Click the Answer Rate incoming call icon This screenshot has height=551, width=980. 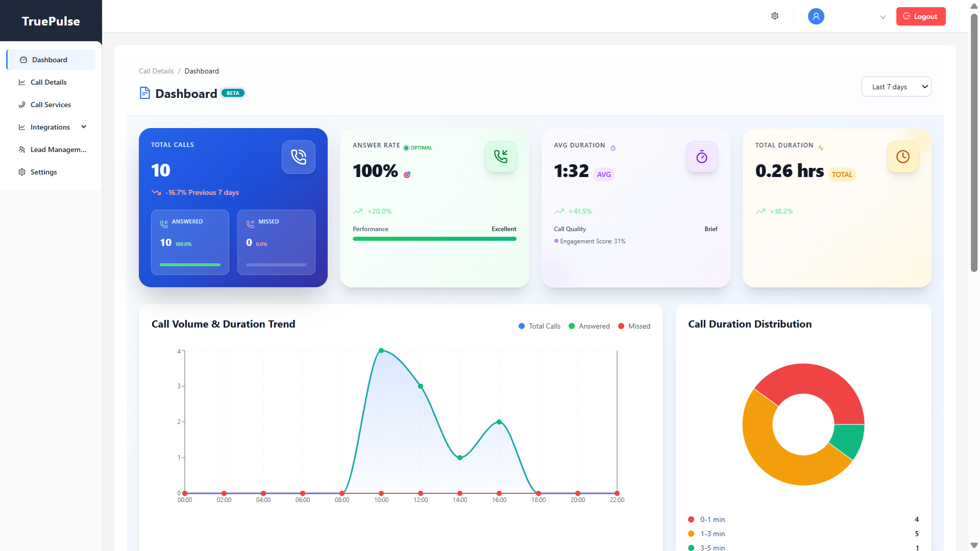point(501,157)
